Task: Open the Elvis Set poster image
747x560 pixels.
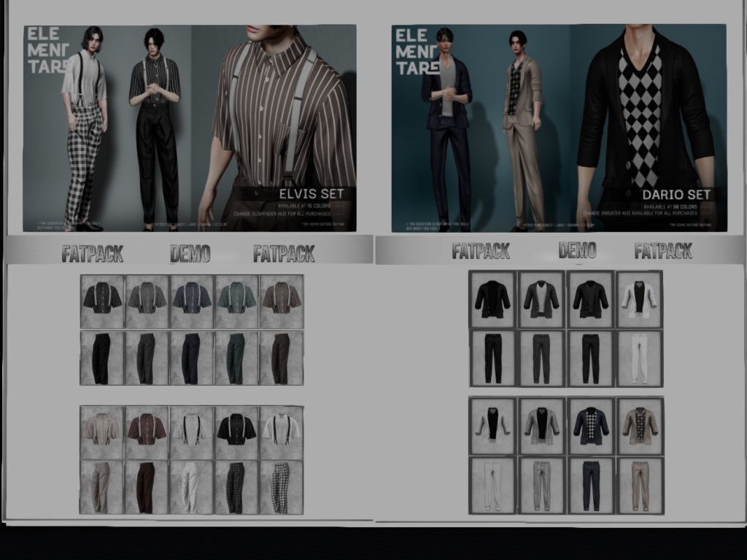Action: 190,128
